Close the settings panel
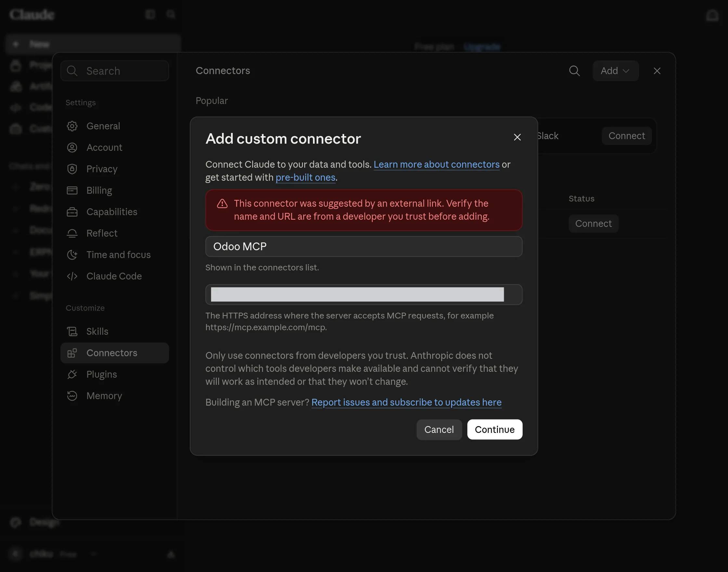Viewport: 728px width, 572px height. 657,71
